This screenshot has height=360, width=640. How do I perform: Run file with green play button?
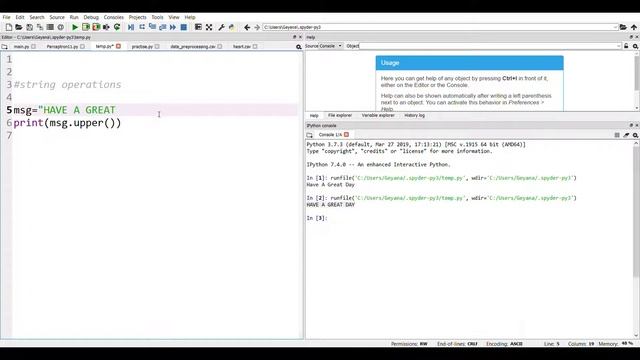pos(75,27)
